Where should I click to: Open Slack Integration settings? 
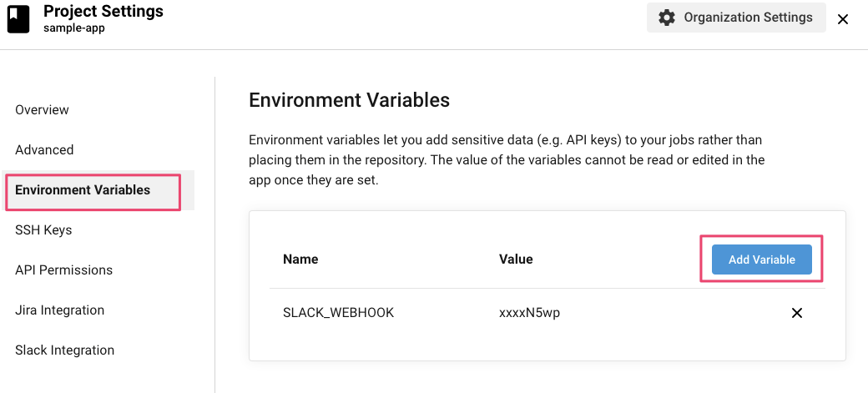64,350
